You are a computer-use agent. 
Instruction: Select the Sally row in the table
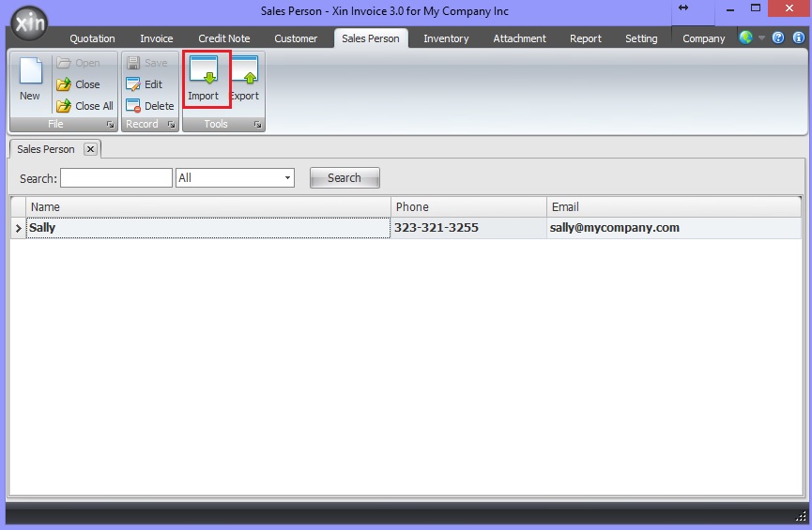(207, 228)
